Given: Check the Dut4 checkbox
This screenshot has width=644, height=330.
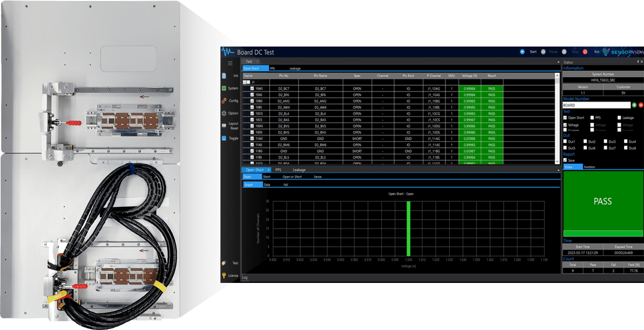Looking at the screenshot, I should 626,142.
